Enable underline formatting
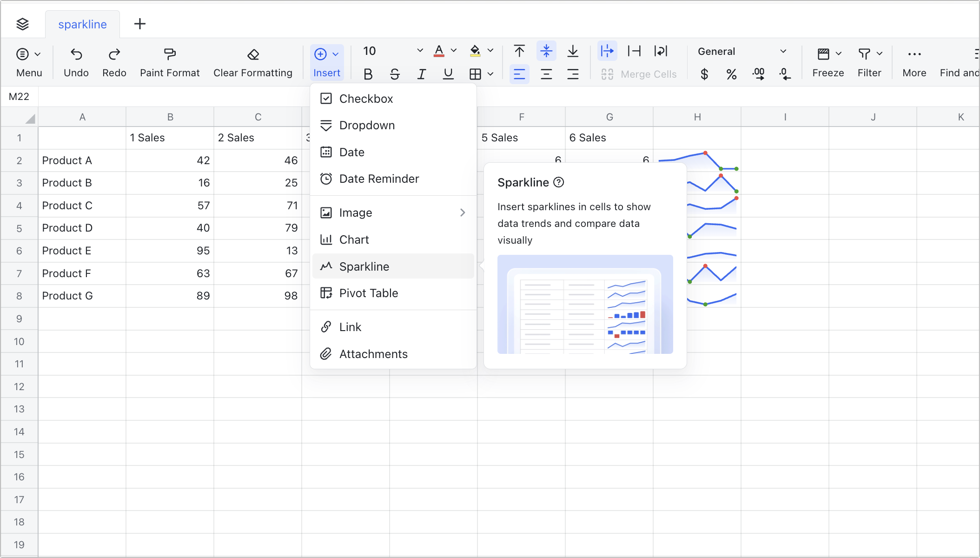This screenshot has width=980, height=558. (x=448, y=73)
